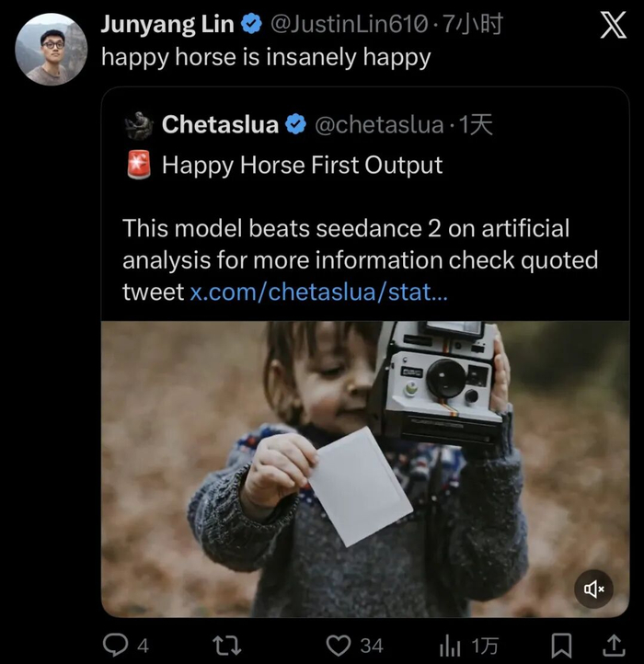Click the X logo icon

tap(613, 28)
